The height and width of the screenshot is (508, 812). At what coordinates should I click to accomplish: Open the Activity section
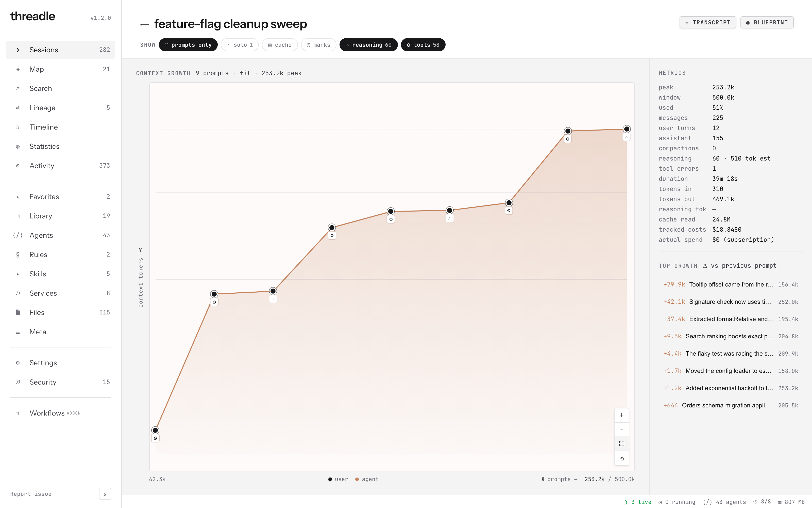[60, 166]
